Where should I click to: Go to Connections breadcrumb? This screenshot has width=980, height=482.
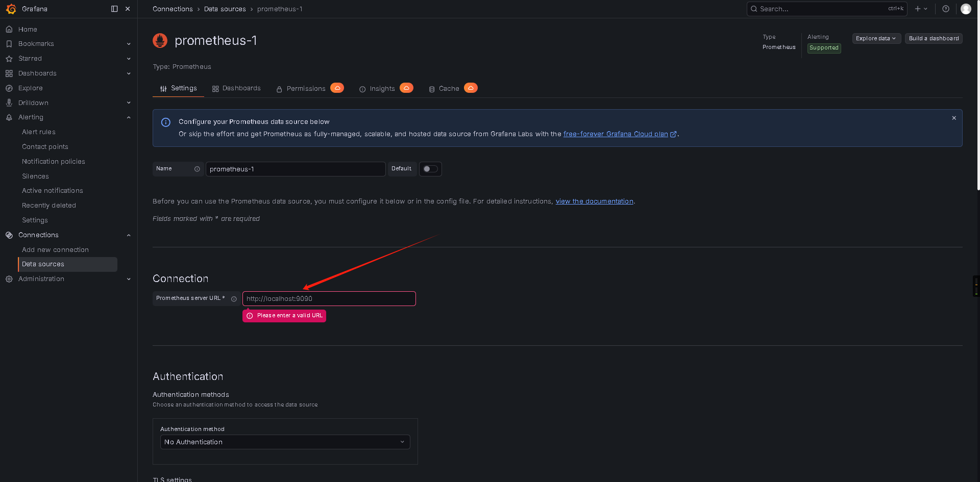click(x=173, y=9)
